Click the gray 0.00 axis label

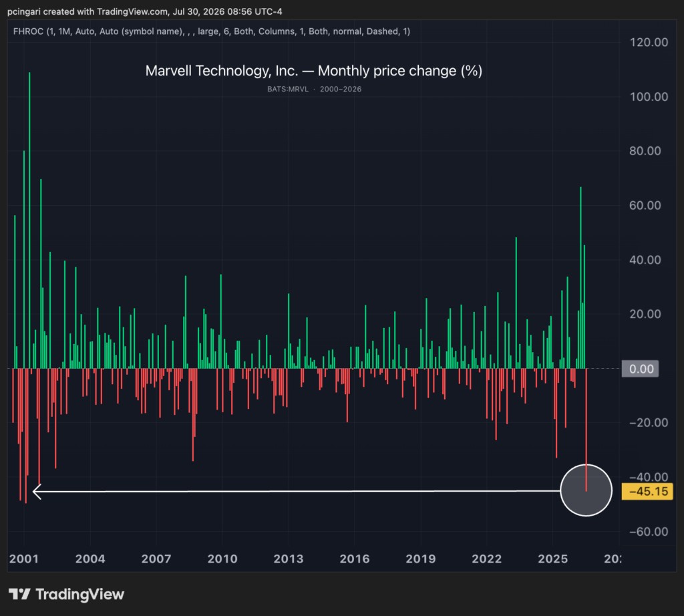coord(640,369)
